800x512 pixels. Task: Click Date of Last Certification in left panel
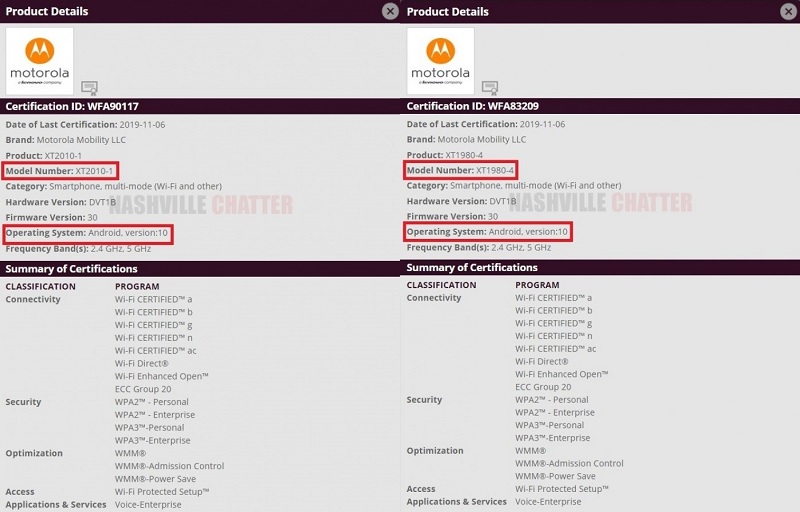[85, 124]
